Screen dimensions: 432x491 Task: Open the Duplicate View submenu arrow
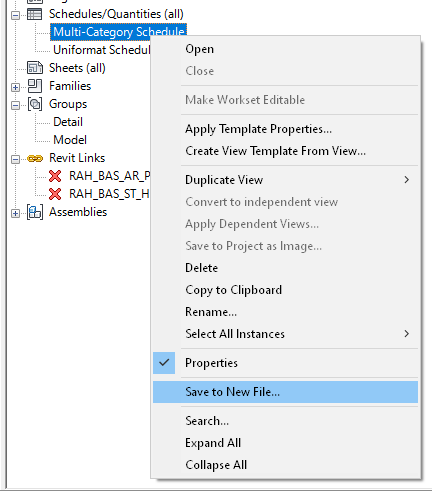(406, 180)
